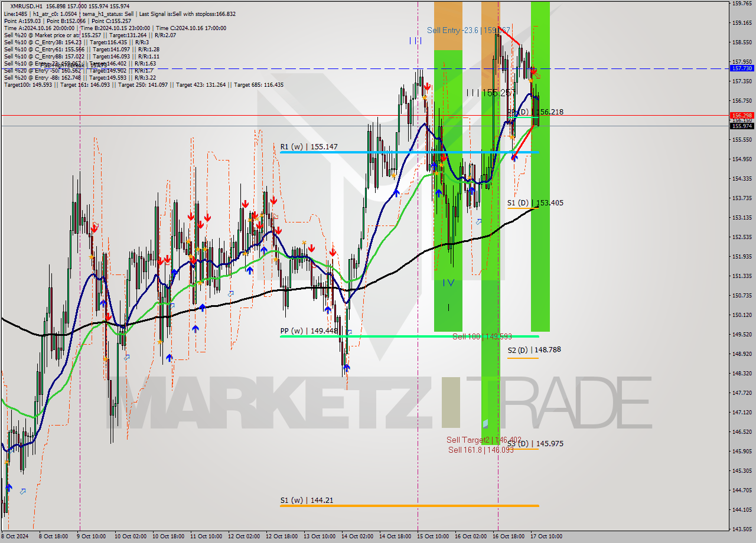
Task: Click the 'S1 (w) | 144.21' support label
Action: [307, 500]
